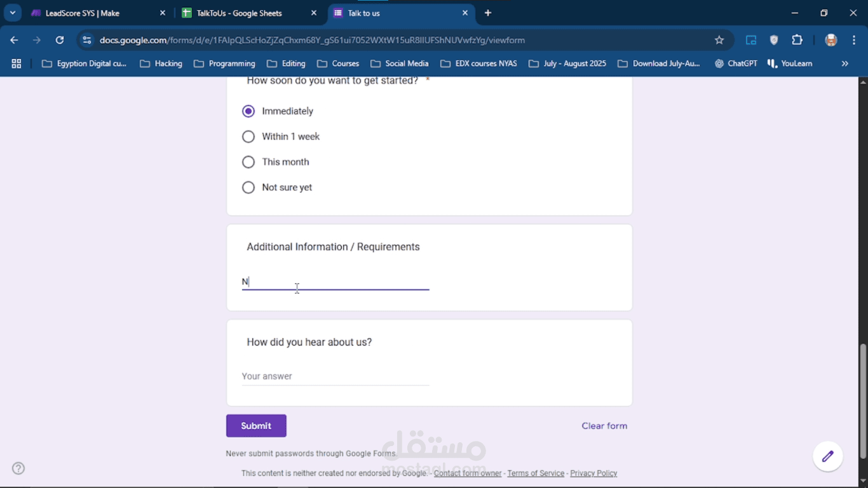The height and width of the screenshot is (488, 868).
Task: Open the shield extension icon
Action: 774,40
